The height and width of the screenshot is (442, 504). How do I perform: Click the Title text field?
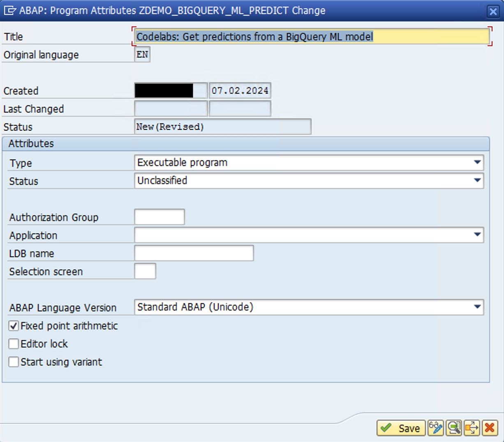(312, 37)
